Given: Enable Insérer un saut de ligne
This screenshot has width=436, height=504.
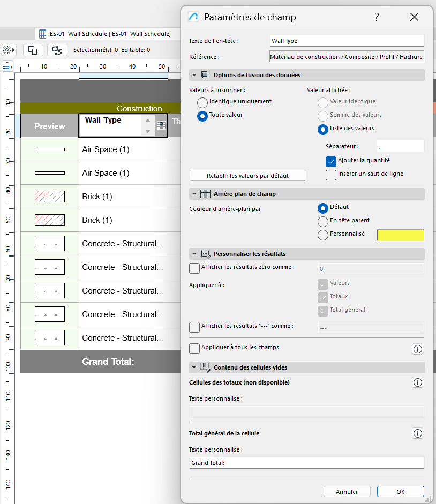Looking at the screenshot, I should coord(330,175).
